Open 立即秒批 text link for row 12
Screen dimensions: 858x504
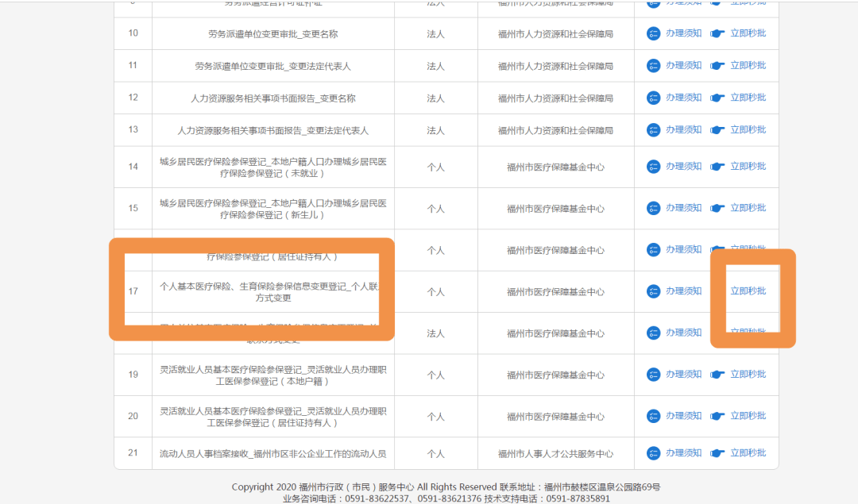click(x=748, y=98)
